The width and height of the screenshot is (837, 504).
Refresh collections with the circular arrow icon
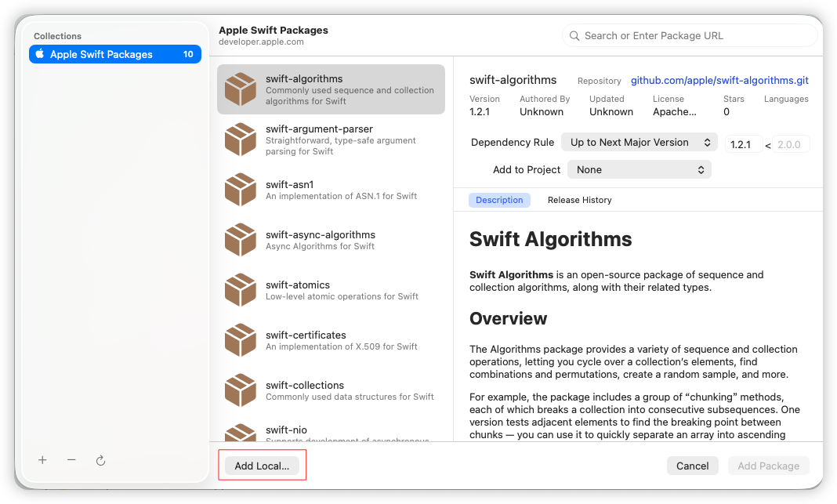click(x=100, y=460)
